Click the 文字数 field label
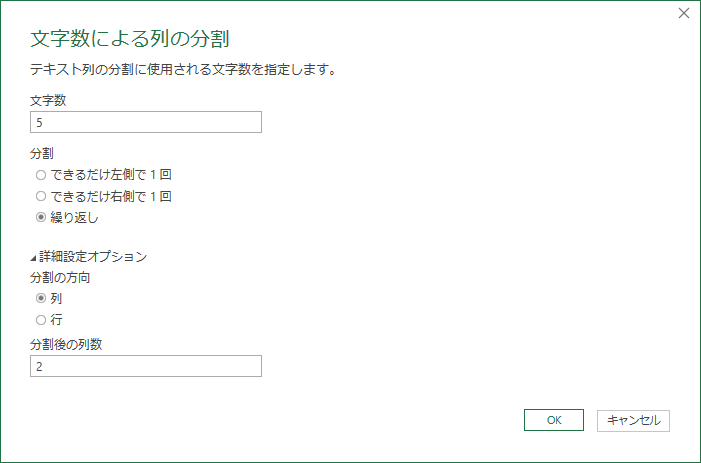The width and height of the screenshot is (701, 463). [49, 100]
